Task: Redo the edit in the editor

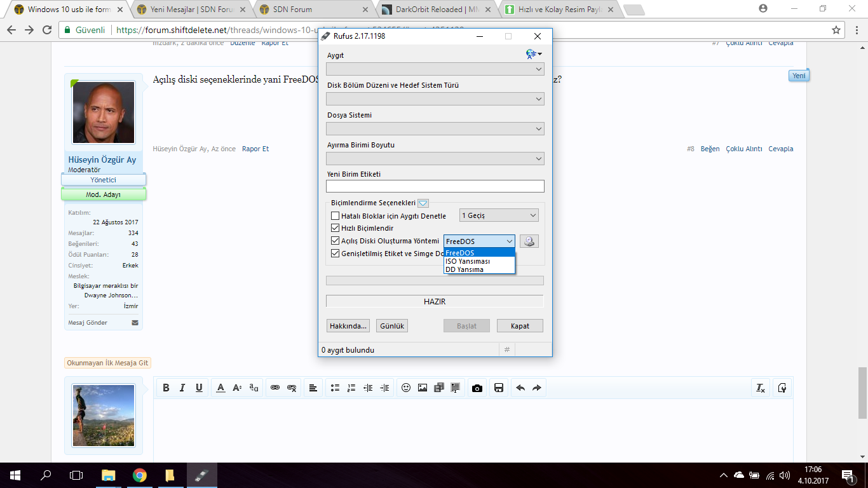Action: pos(537,388)
